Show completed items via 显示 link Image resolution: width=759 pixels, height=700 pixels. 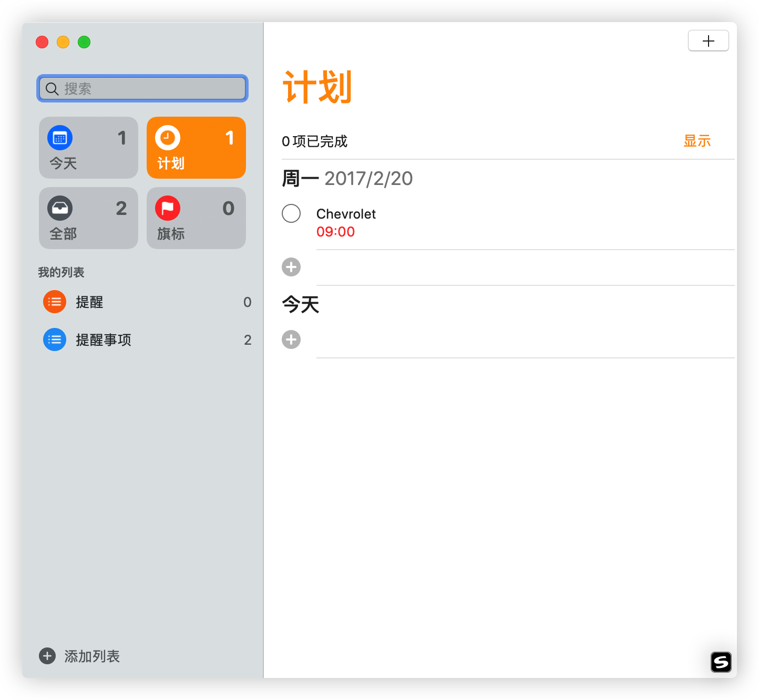tap(696, 141)
